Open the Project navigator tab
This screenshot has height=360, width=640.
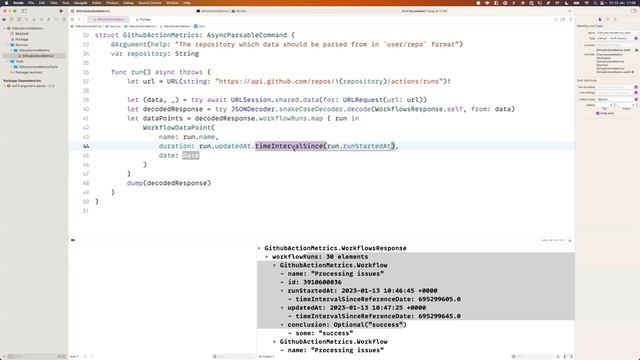coord(4,19)
